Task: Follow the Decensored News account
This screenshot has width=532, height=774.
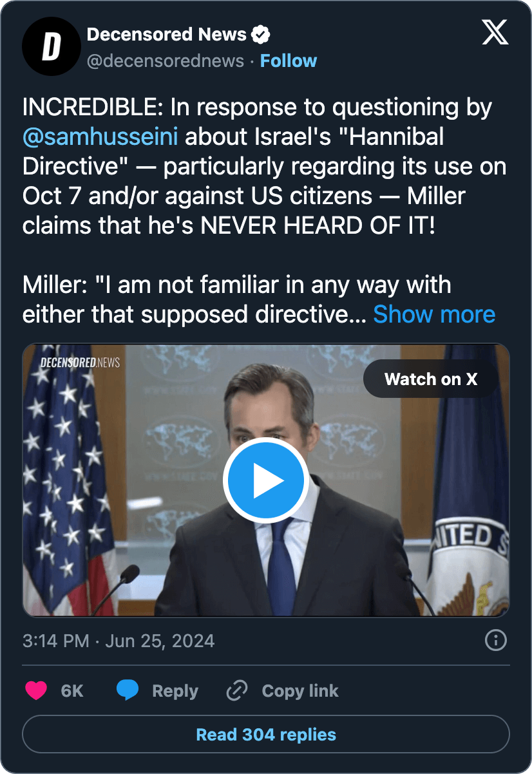Action: tap(289, 60)
